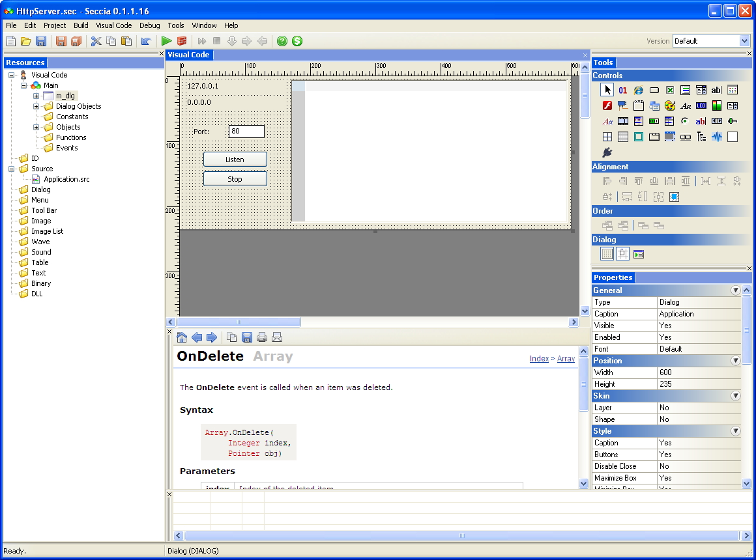
Task: Click the Caption value Application in properties
Action: pos(699,314)
